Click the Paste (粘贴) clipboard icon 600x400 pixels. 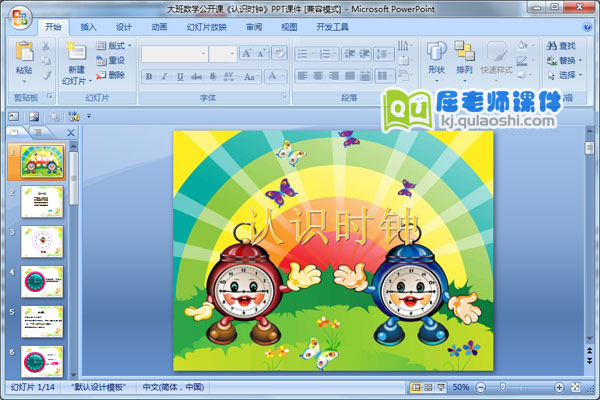(24, 52)
